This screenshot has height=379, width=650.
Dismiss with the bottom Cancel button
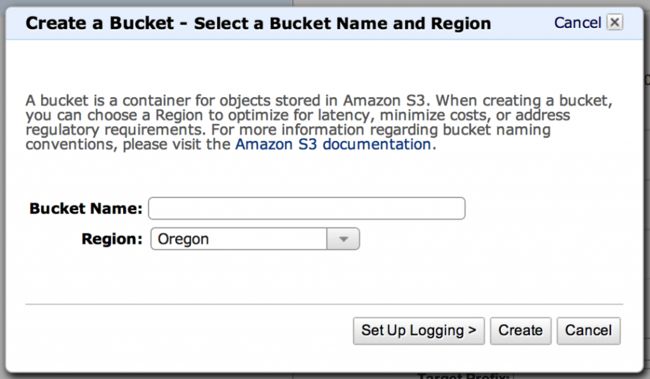tap(589, 331)
